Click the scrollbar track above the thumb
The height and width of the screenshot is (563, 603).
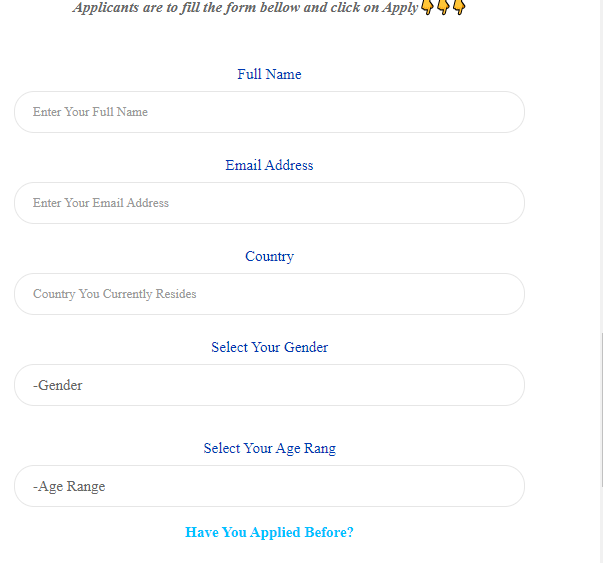click(x=601, y=167)
